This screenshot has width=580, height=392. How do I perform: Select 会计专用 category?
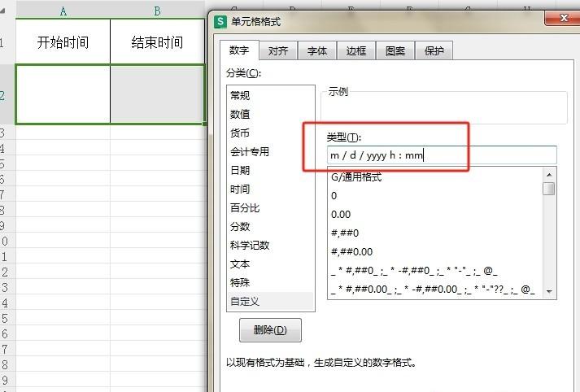tap(270, 151)
